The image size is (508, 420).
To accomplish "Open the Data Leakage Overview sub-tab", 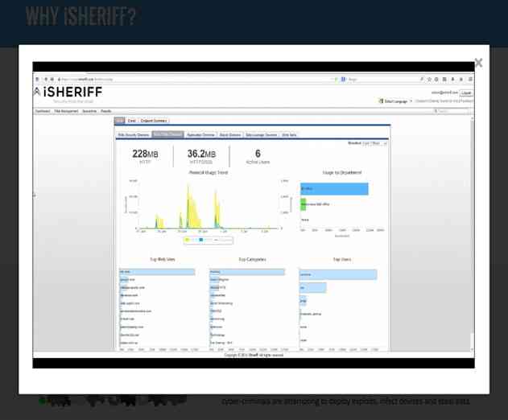I will 261,134.
